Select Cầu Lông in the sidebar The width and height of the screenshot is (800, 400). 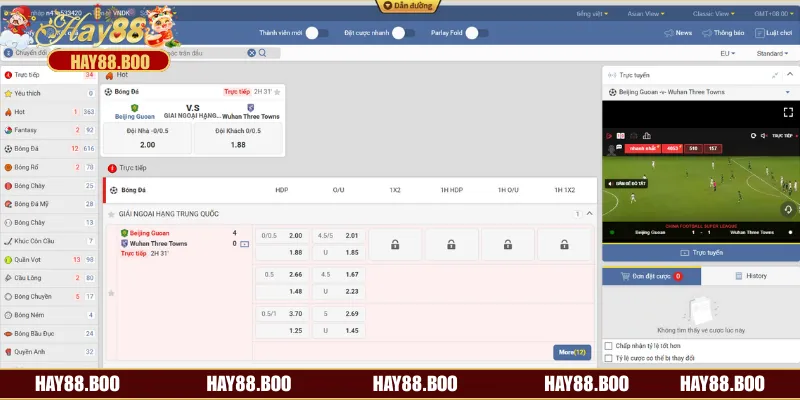tap(49, 278)
